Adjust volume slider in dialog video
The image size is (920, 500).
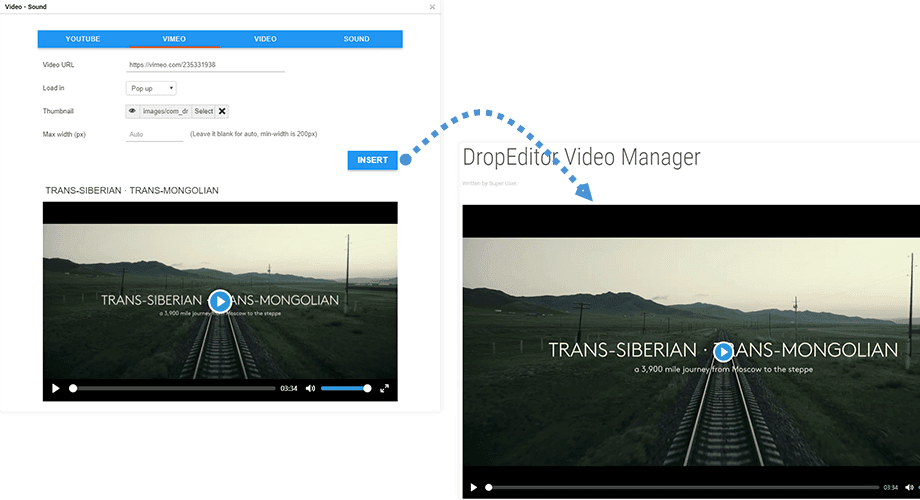tap(345, 388)
